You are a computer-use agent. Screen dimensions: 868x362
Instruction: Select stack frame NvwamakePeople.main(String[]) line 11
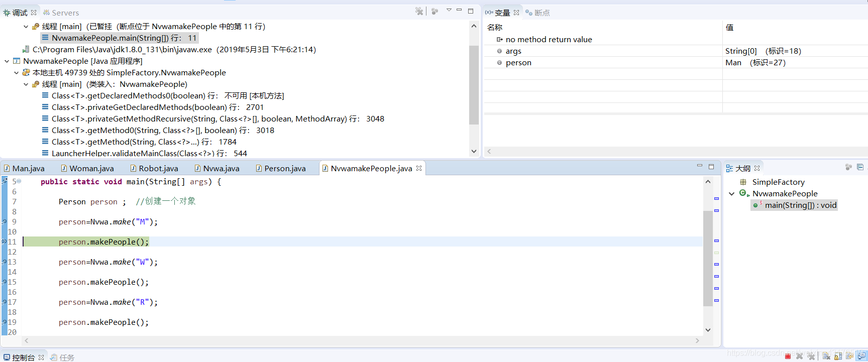tap(120, 38)
